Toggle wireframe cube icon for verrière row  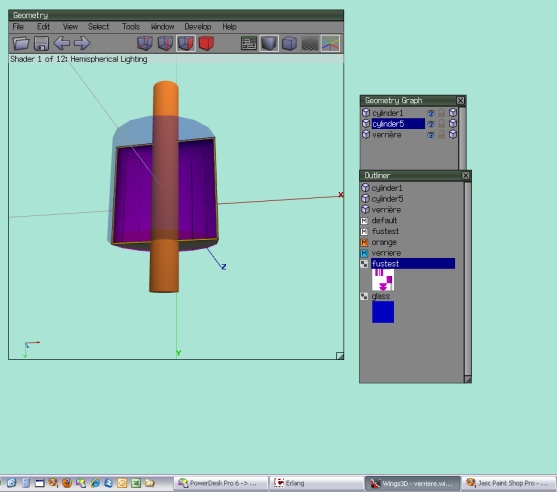[x=453, y=134]
